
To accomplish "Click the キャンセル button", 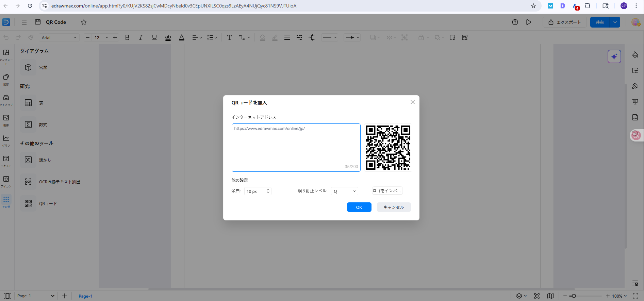I will click(394, 207).
